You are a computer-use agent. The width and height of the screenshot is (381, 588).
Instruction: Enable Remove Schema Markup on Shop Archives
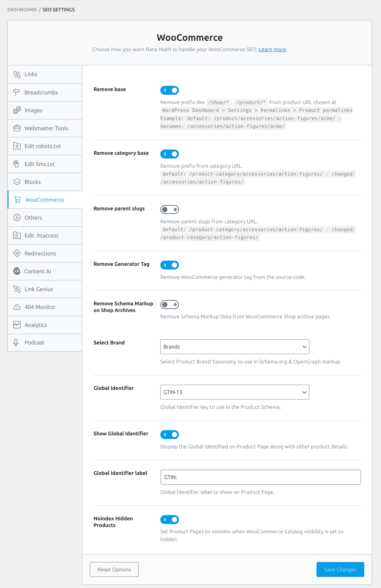170,305
